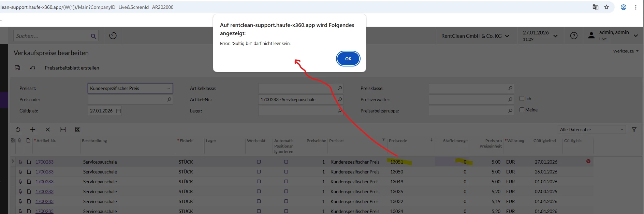The width and height of the screenshot is (644, 214).
Task: Click the browser address bar URL
Action: pos(87,7)
